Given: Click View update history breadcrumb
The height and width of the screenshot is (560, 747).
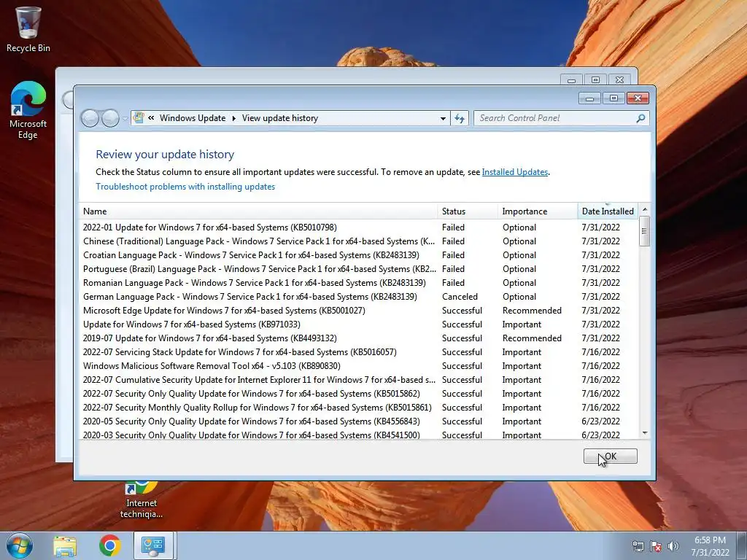Looking at the screenshot, I should [x=279, y=118].
